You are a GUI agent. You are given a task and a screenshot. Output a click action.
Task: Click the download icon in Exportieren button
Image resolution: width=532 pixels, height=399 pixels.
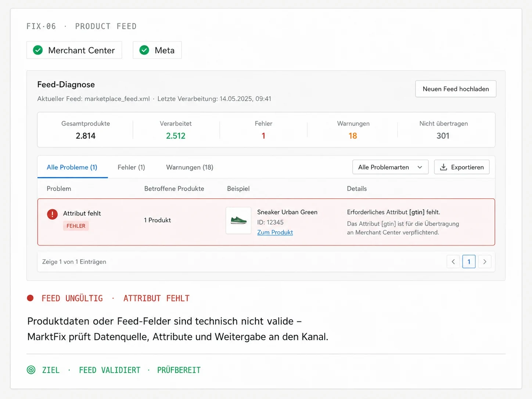point(443,167)
